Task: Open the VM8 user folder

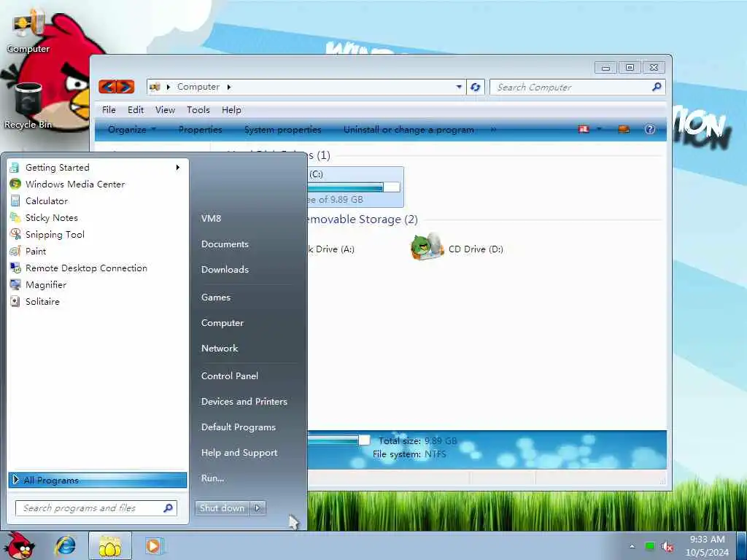Action: (211, 218)
